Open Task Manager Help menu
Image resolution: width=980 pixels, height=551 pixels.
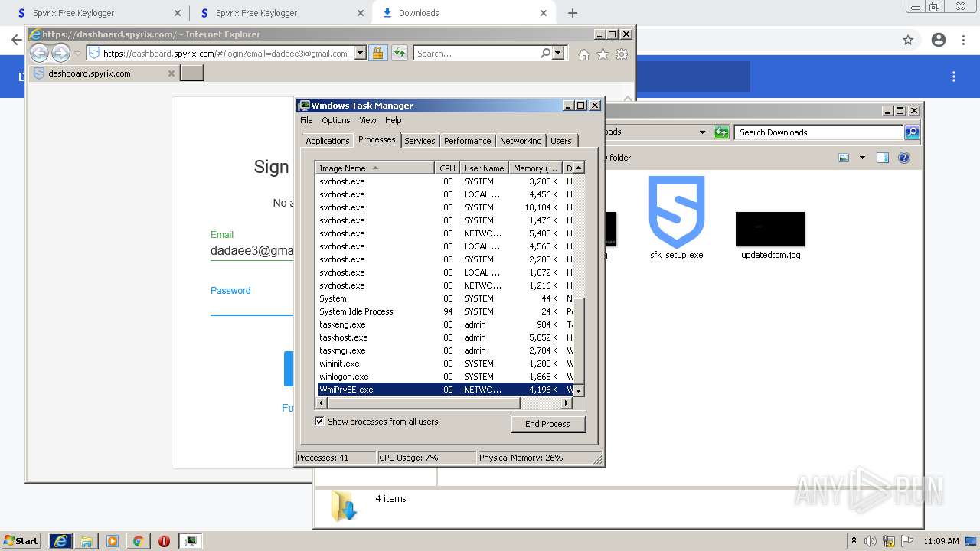click(393, 120)
